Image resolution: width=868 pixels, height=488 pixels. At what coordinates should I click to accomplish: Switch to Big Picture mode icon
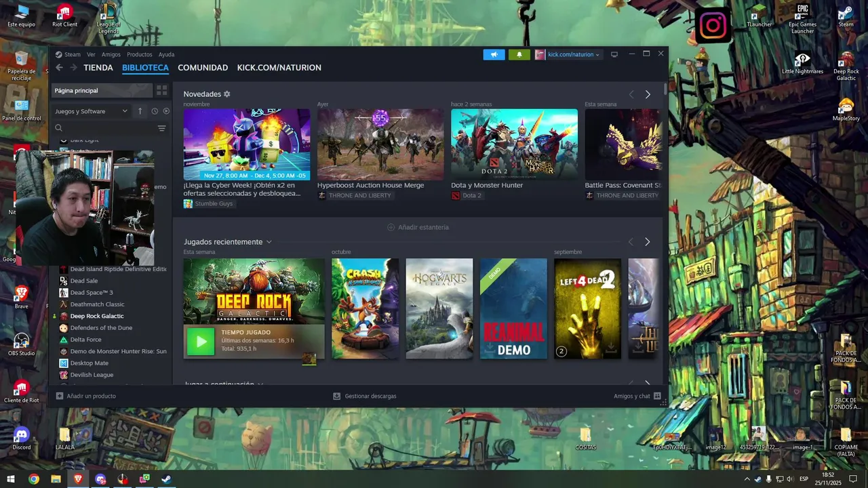[614, 54]
